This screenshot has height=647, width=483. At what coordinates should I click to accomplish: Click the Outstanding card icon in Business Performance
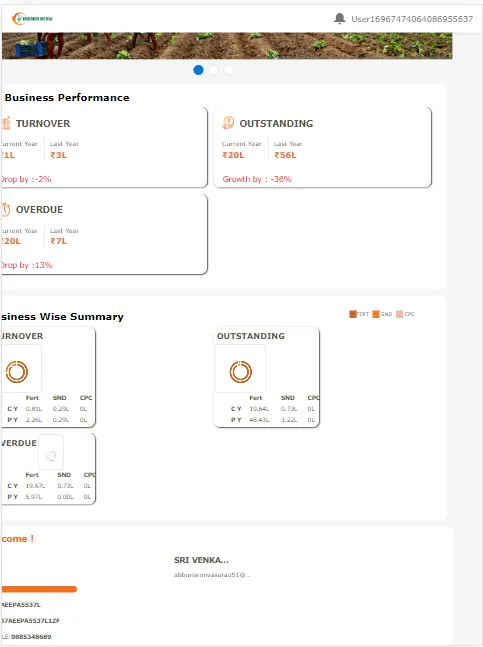(228, 123)
